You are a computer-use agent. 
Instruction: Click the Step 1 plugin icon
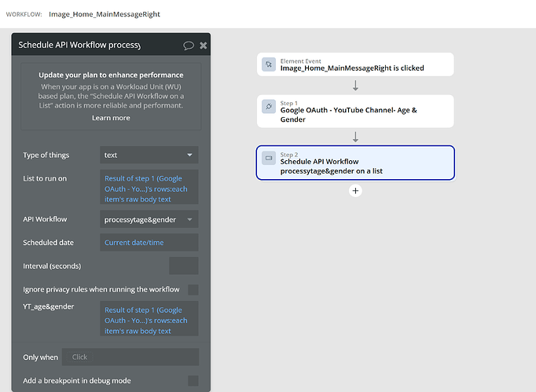tap(269, 106)
